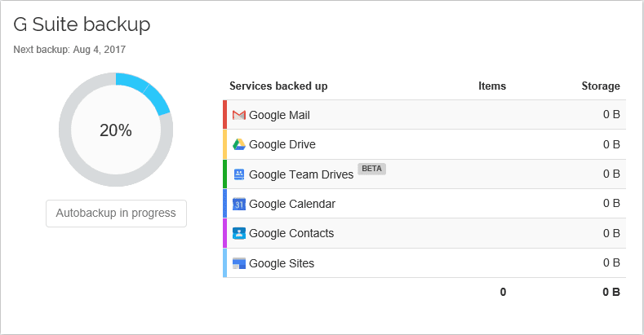
Task: Click the Google Team Drives icon
Action: tap(239, 174)
